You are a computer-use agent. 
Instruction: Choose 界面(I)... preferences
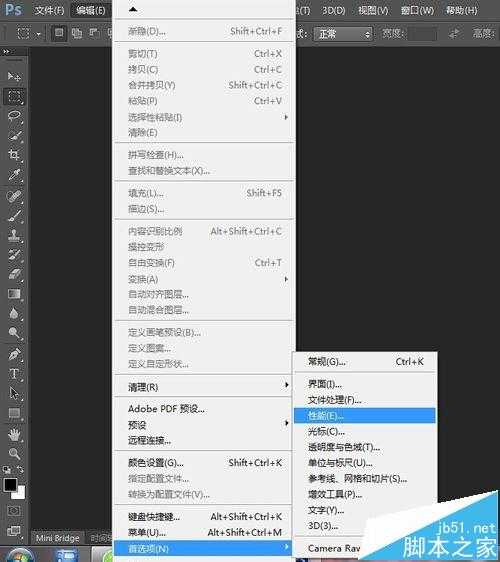[x=365, y=384]
